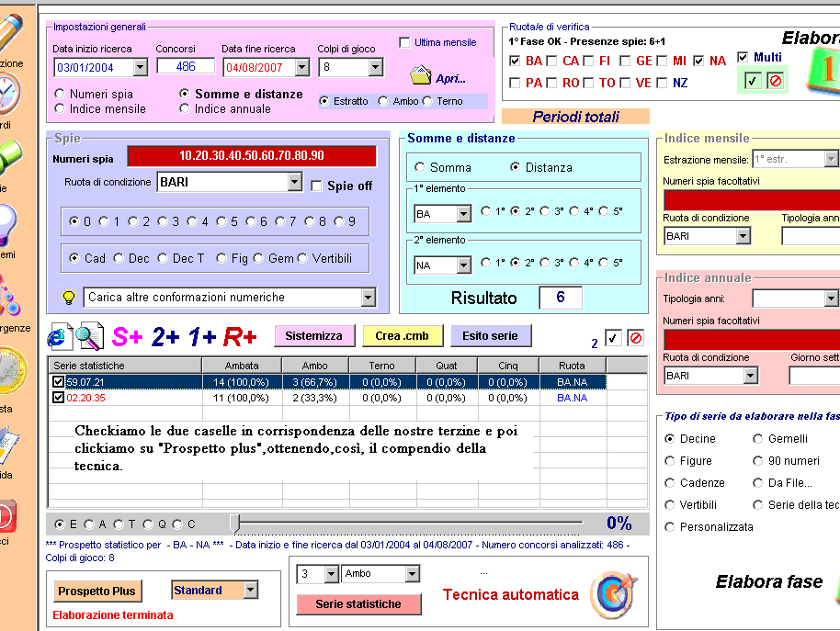Viewport: 840px width, 631px height.
Task: Check the CA wheel checkbox
Action: 551,61
